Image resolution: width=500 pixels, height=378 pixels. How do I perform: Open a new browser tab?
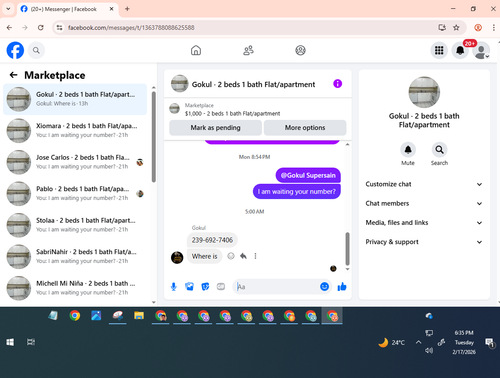127,9
